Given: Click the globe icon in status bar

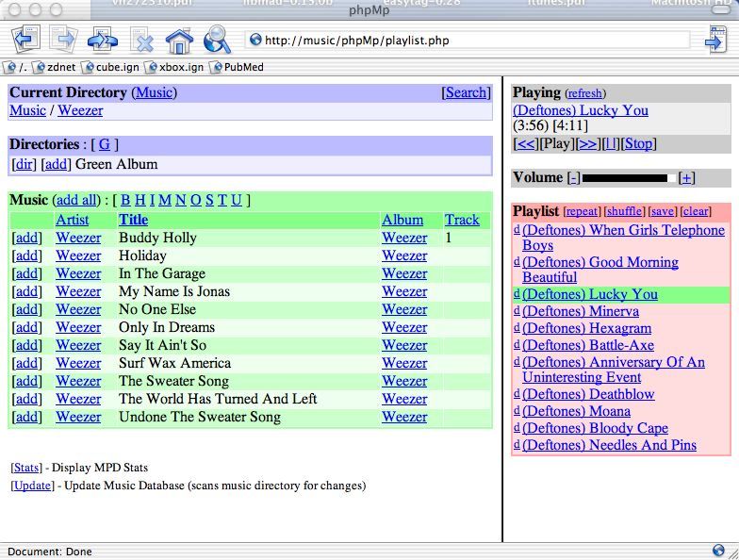Looking at the screenshot, I should (718, 551).
